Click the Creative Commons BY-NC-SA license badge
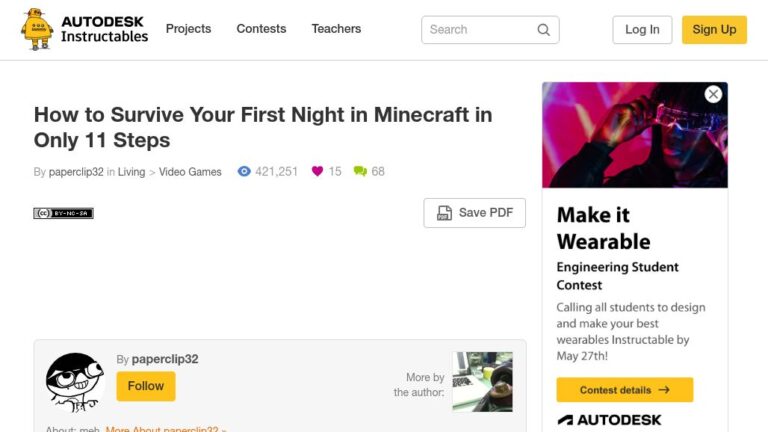Image resolution: width=768 pixels, height=432 pixels. [x=63, y=213]
